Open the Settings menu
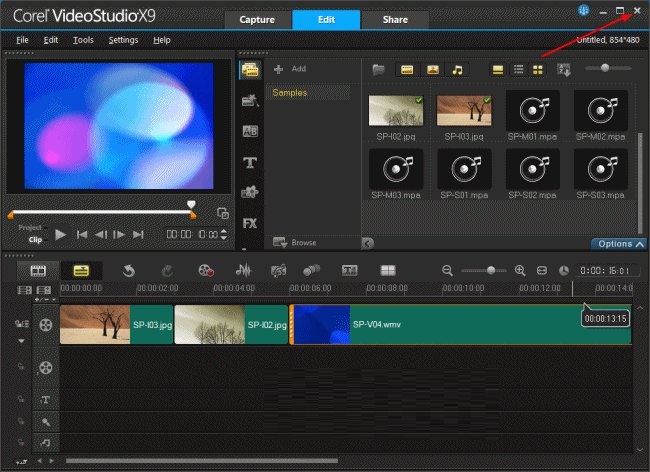This screenshot has height=472, width=650. 123,40
